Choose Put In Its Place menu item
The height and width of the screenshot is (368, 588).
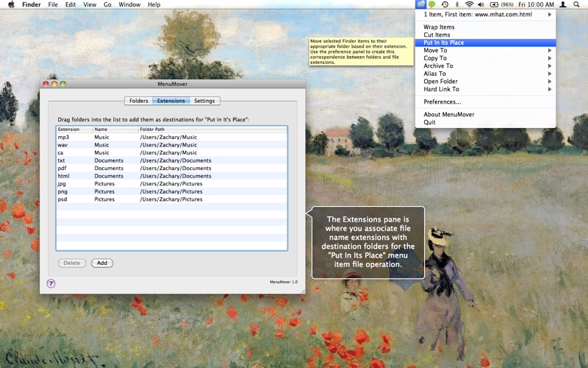coord(485,43)
